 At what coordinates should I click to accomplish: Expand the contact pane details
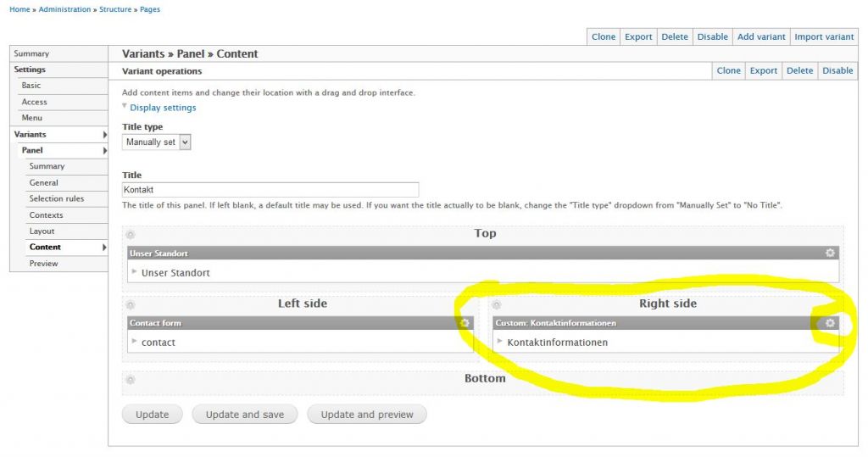pos(134,341)
